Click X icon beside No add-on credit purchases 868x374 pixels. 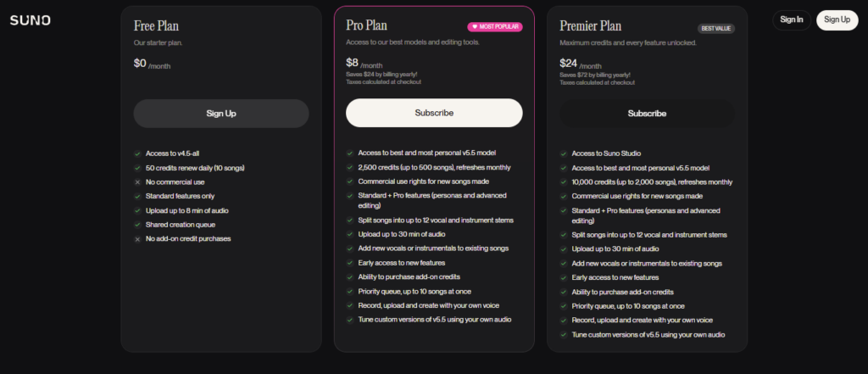[x=137, y=238]
